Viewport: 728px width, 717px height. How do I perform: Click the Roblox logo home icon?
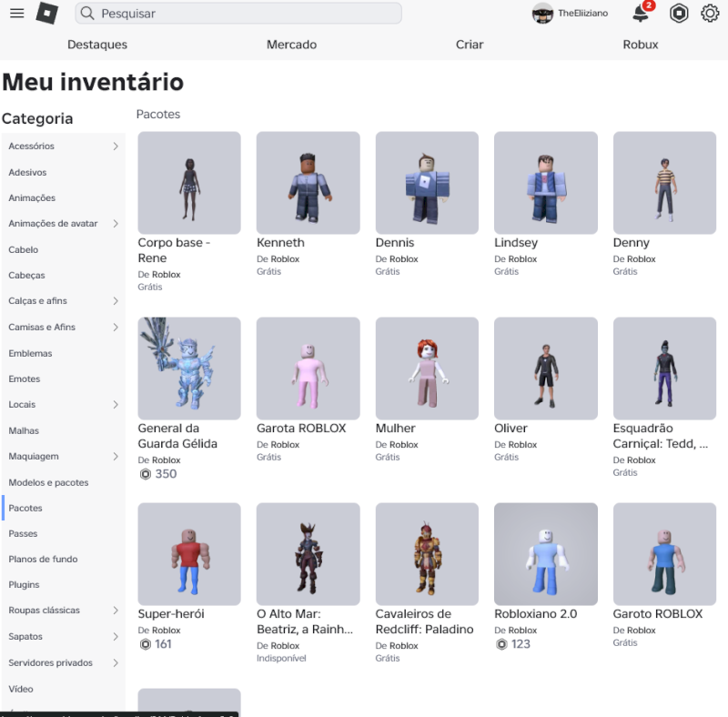(47, 13)
